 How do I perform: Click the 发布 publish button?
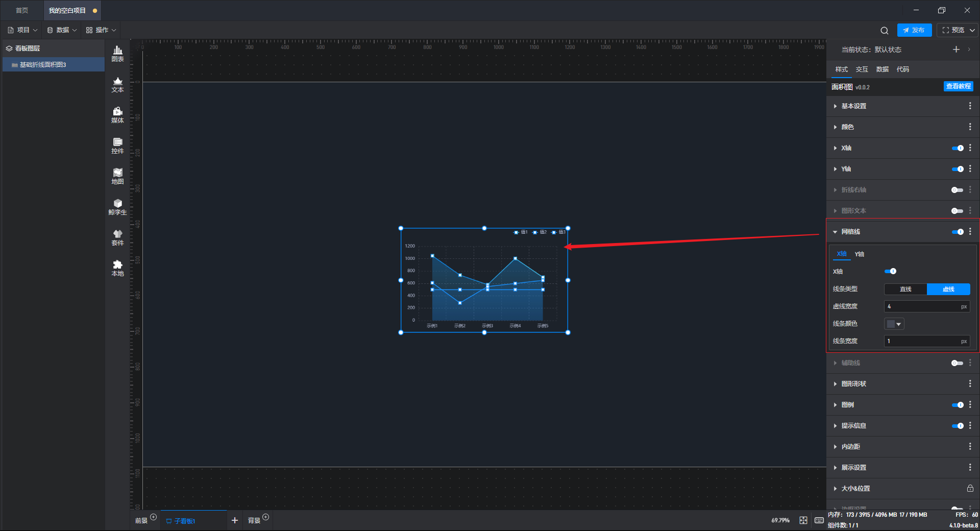(914, 30)
